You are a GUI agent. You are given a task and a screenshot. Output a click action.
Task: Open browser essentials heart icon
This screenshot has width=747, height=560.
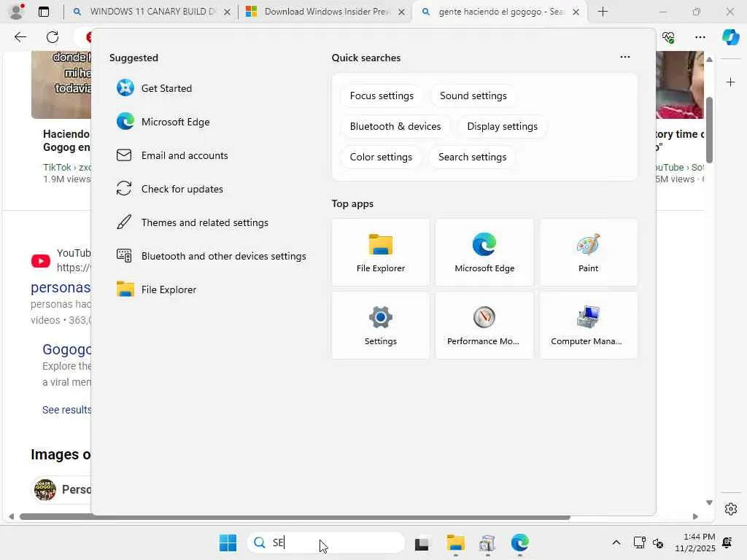(668, 37)
